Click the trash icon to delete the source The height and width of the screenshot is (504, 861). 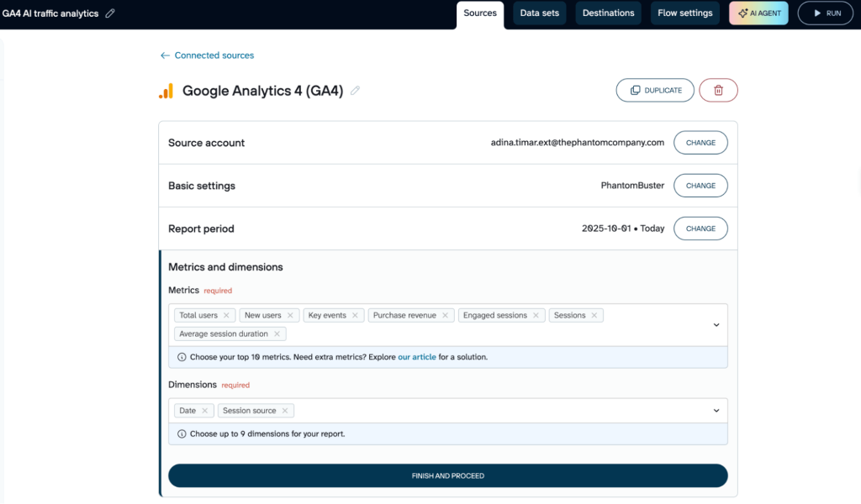click(x=718, y=90)
